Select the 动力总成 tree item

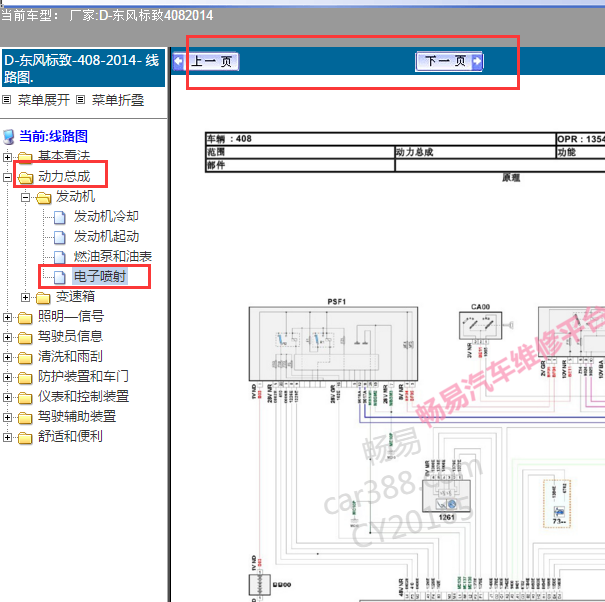(x=64, y=176)
